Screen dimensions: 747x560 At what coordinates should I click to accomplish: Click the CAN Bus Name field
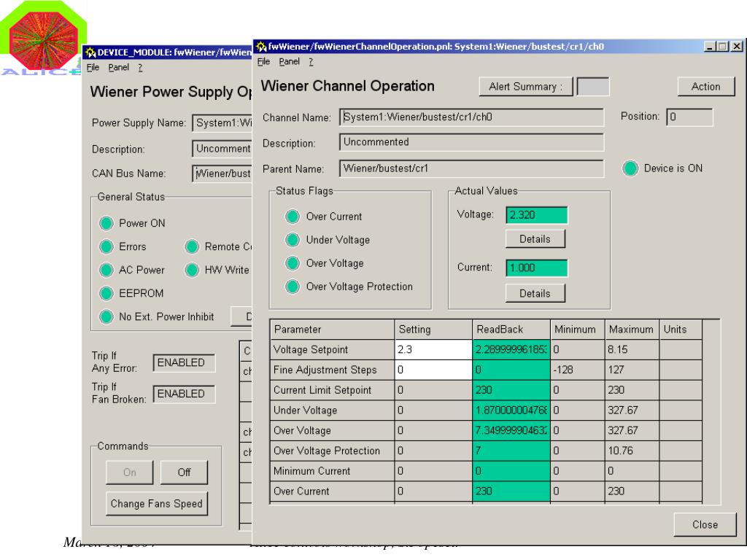(222, 174)
